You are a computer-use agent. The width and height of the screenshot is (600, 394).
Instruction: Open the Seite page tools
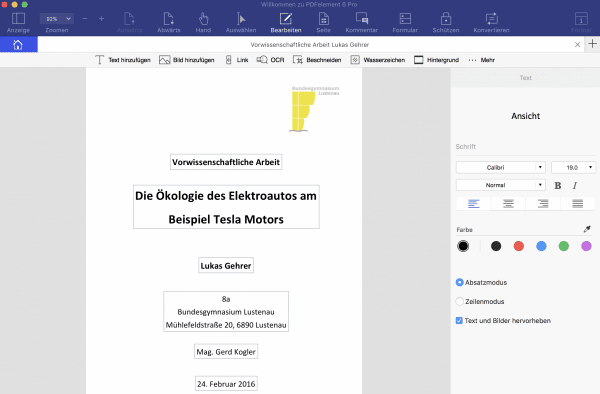323,23
